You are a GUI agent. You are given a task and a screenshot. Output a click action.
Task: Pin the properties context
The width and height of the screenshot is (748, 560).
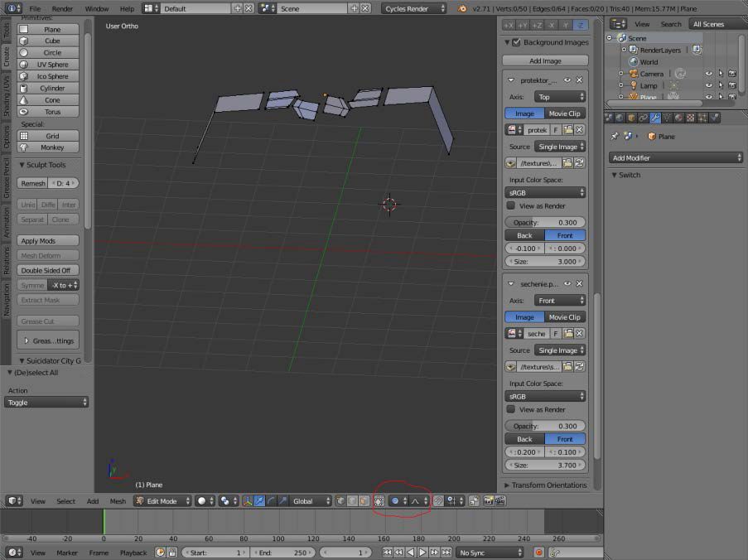(615, 137)
